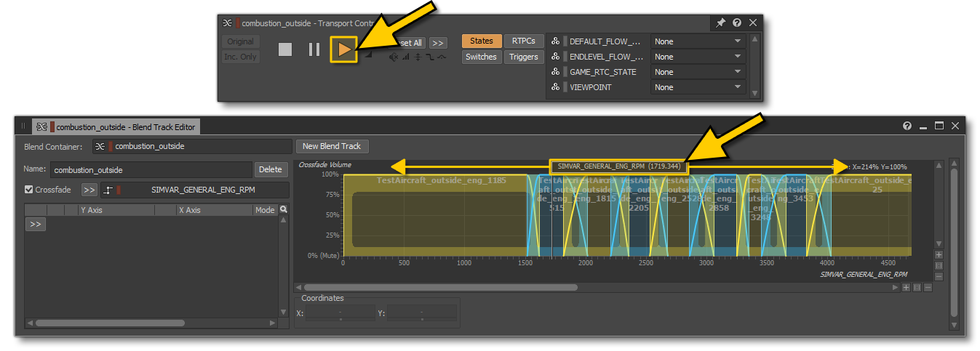
Task: Open the ENDLEVEL_FLOW state dropdown
Action: [x=698, y=57]
